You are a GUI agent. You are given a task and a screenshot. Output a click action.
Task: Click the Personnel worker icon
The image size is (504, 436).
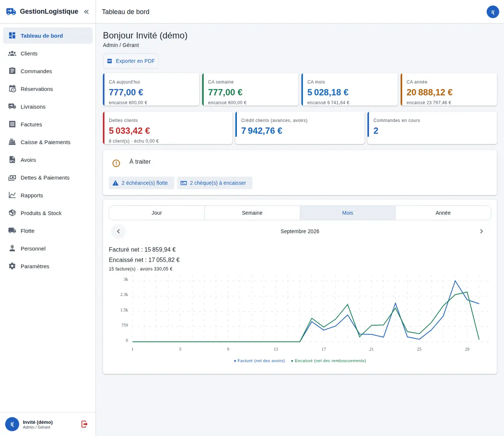(x=12, y=248)
